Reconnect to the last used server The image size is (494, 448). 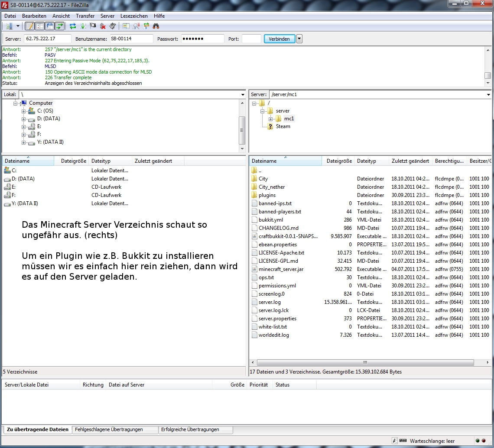pyautogui.click(x=113, y=26)
